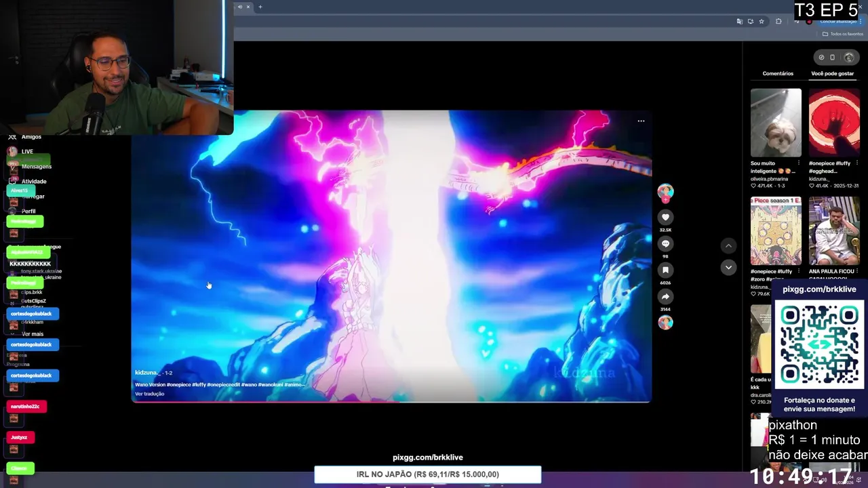This screenshot has height=488, width=868.
Task: Click the 'Sou muito inteligente' video title
Action: pos(772,167)
